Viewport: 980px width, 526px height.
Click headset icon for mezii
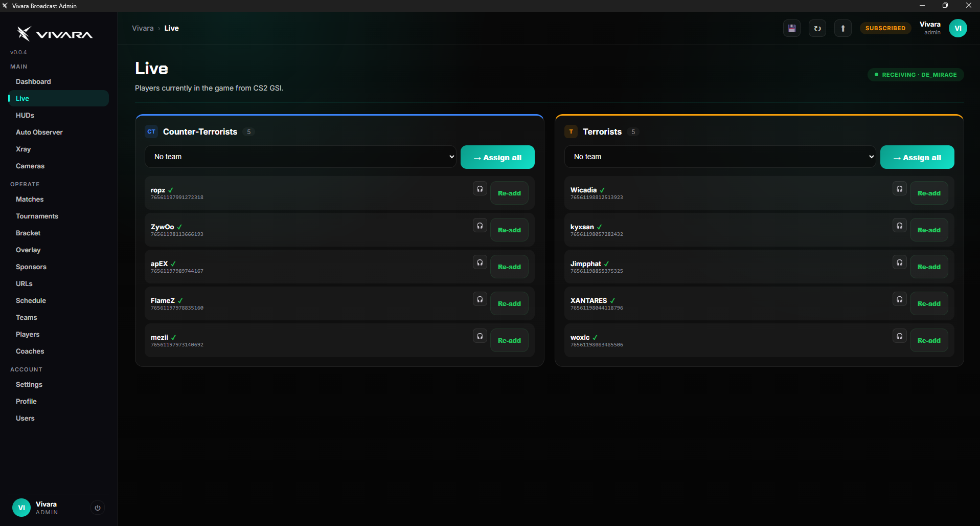coord(480,336)
